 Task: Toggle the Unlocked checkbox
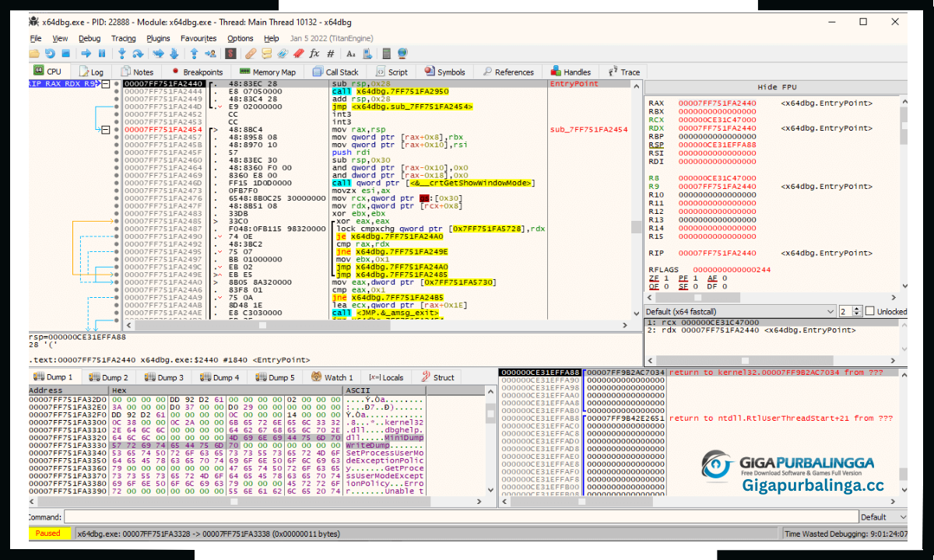coord(870,311)
